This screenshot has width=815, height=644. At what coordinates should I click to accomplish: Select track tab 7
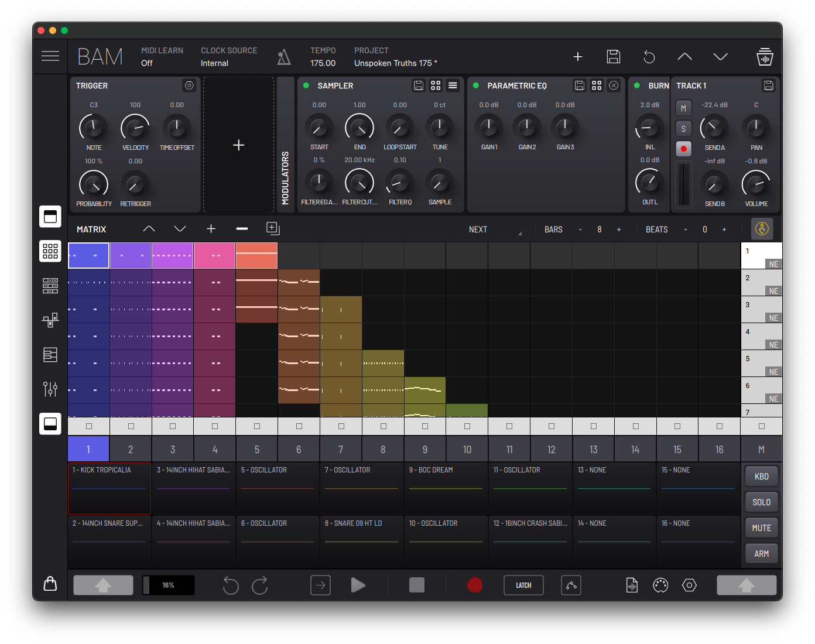coord(341,449)
